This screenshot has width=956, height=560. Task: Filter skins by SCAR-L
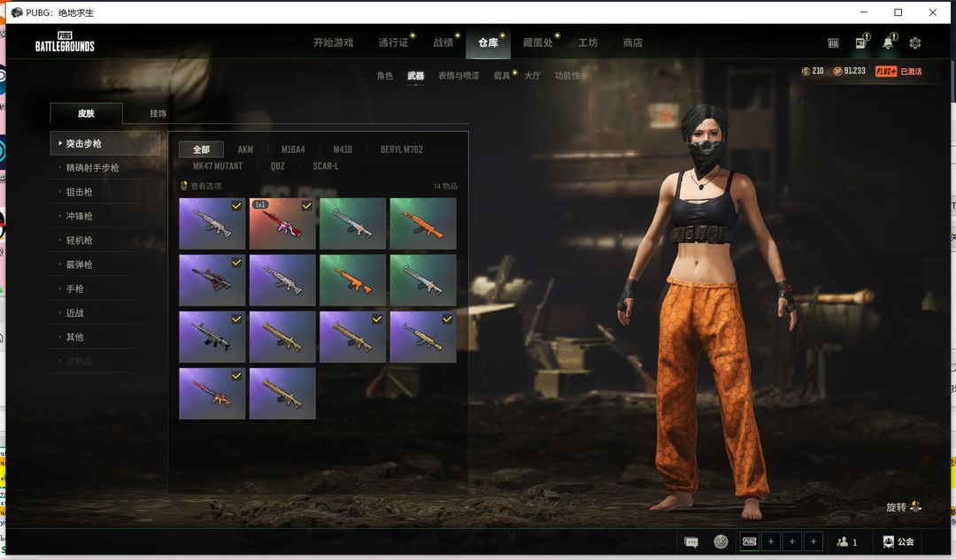point(326,165)
